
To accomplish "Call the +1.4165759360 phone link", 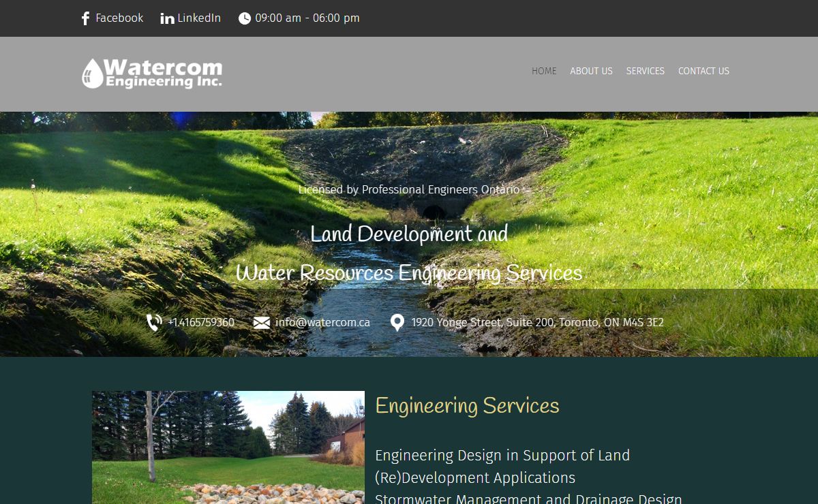I will click(x=201, y=323).
